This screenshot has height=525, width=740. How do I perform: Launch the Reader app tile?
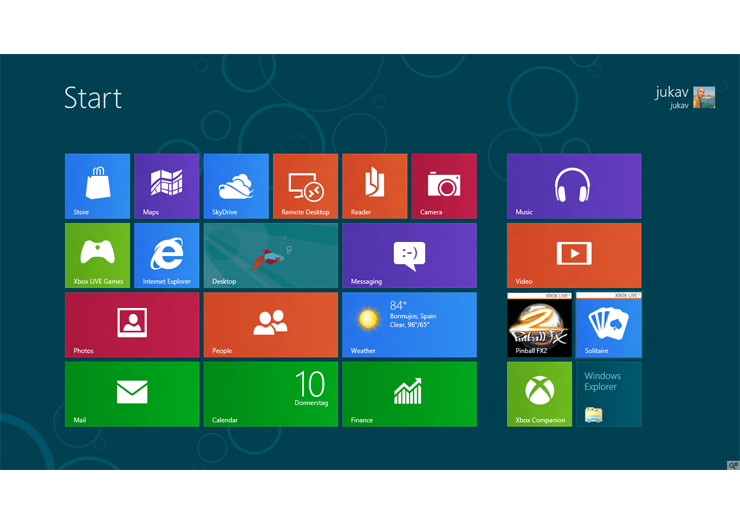[x=375, y=186]
